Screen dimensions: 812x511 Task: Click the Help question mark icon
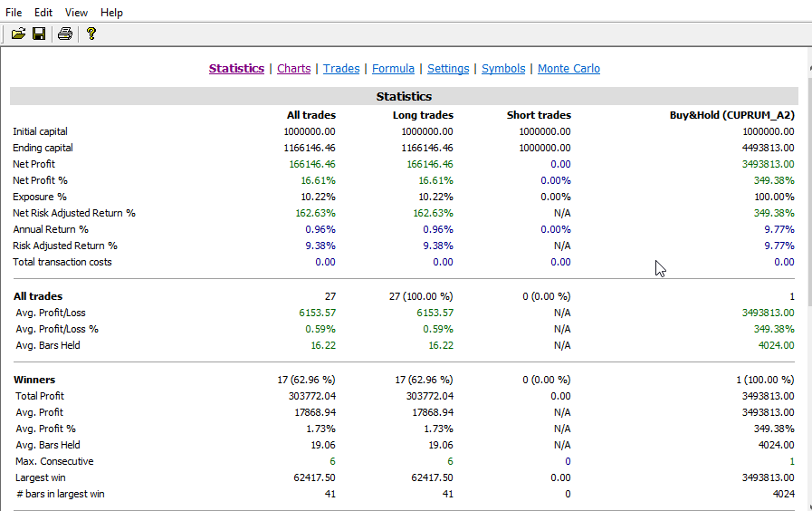pyautogui.click(x=91, y=34)
